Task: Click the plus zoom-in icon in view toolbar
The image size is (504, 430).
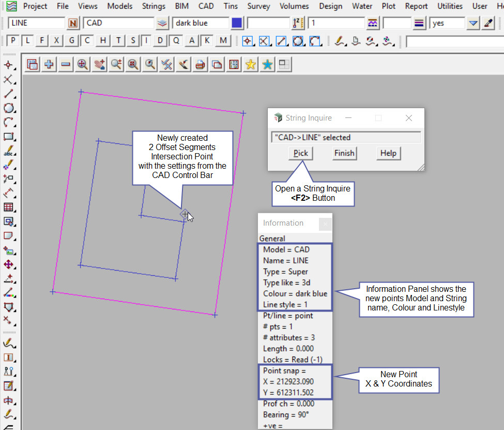Action: pos(49,64)
